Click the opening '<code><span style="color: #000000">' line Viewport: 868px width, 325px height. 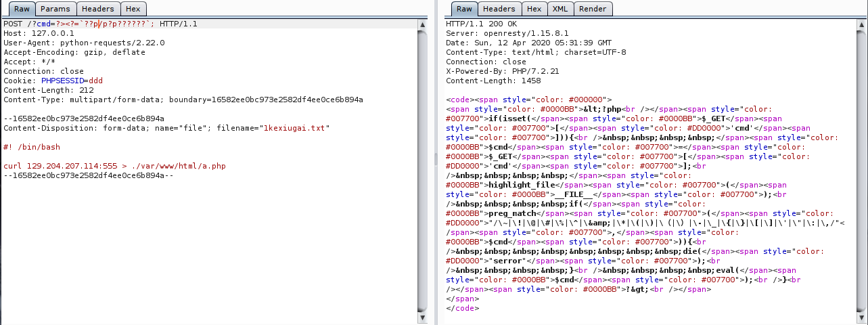click(x=528, y=100)
